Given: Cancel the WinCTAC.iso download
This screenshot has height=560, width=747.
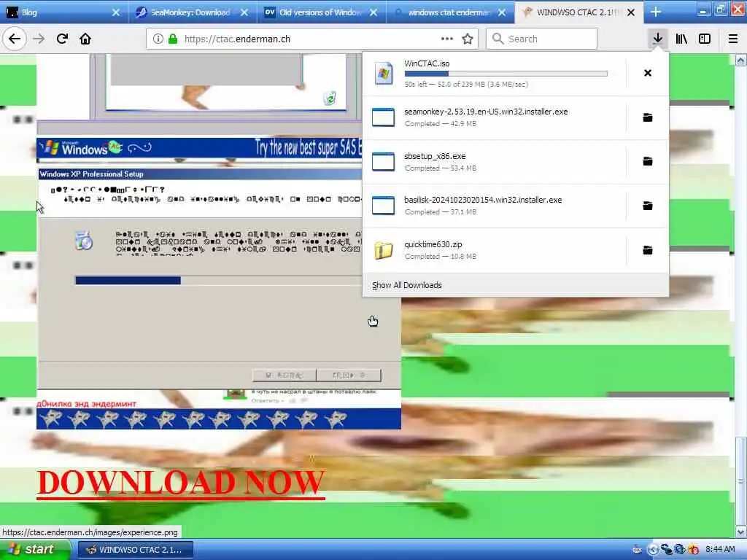Looking at the screenshot, I should pyautogui.click(x=648, y=73).
